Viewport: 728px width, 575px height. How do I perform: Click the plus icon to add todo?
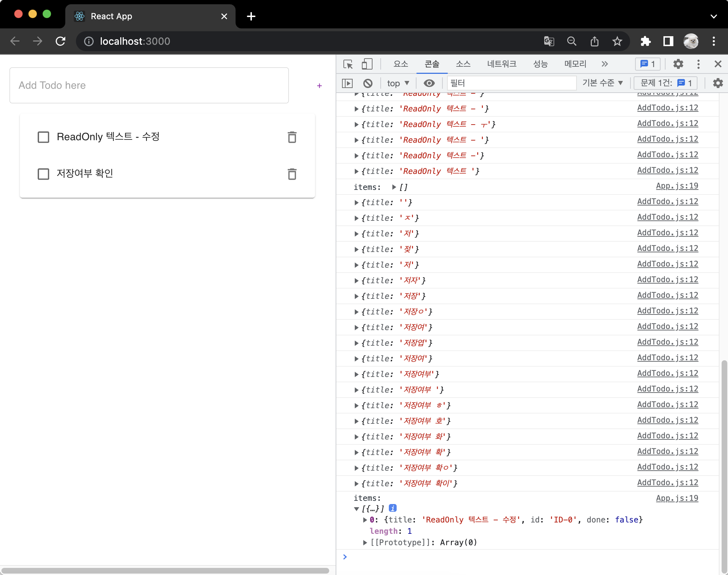[x=319, y=86]
